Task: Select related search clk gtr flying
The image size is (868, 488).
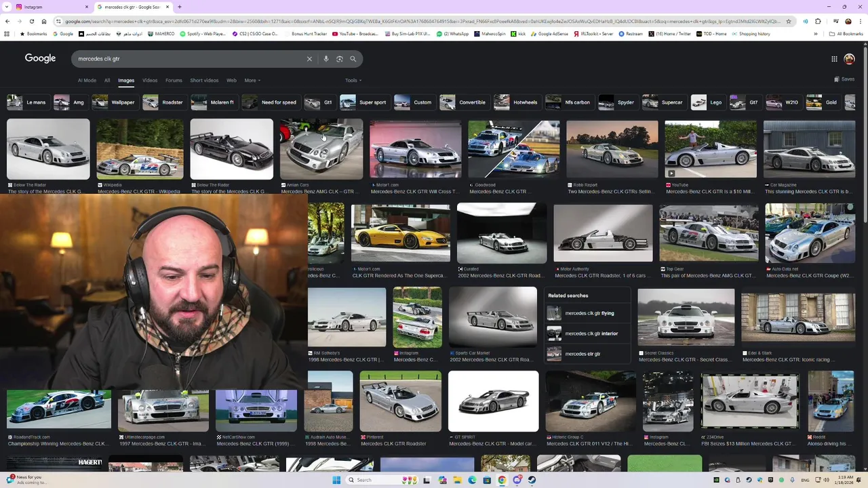Action: pos(588,313)
